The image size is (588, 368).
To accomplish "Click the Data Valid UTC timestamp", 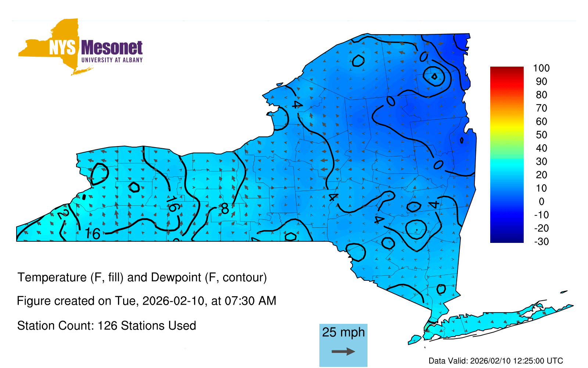I will click(495, 361).
